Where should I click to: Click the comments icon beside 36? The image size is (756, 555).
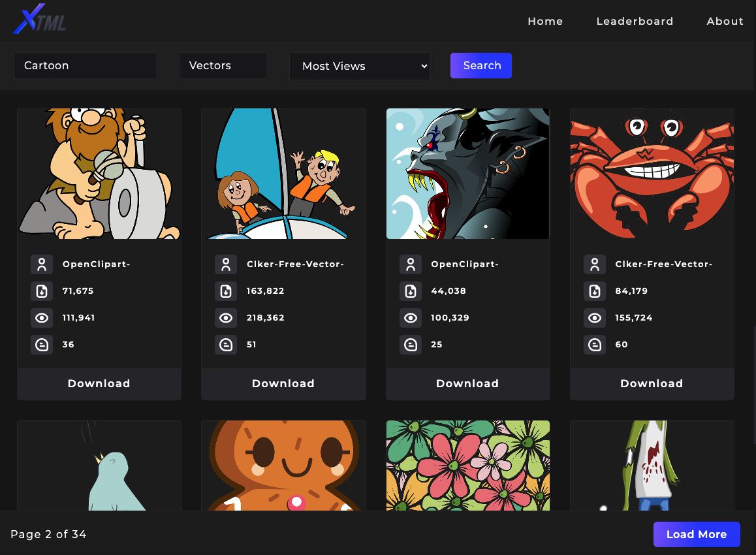[42, 345]
